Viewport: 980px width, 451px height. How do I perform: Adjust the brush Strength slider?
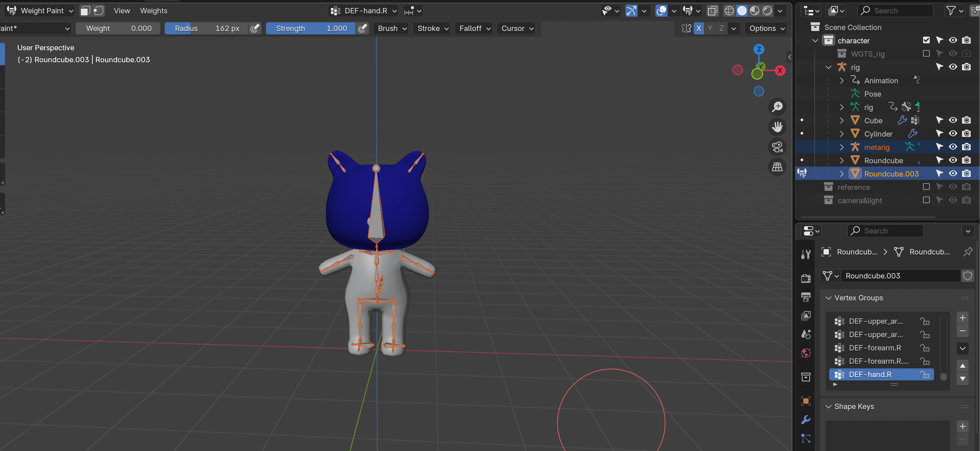click(311, 28)
